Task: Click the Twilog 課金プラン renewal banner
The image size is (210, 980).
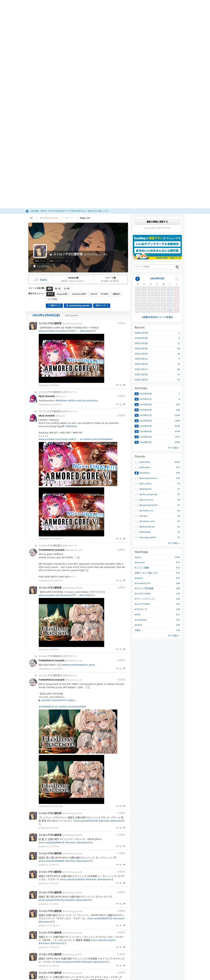Action: click(157, 247)
